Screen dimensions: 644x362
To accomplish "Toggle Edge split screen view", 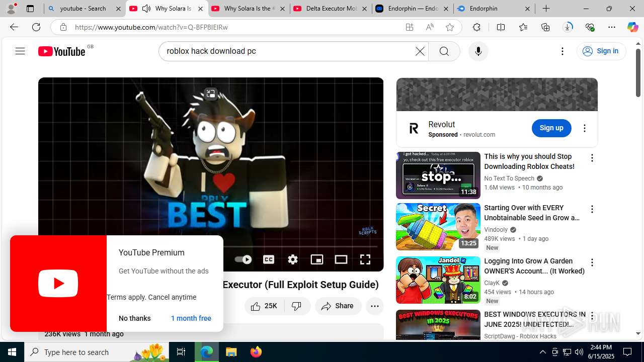I will (501, 27).
